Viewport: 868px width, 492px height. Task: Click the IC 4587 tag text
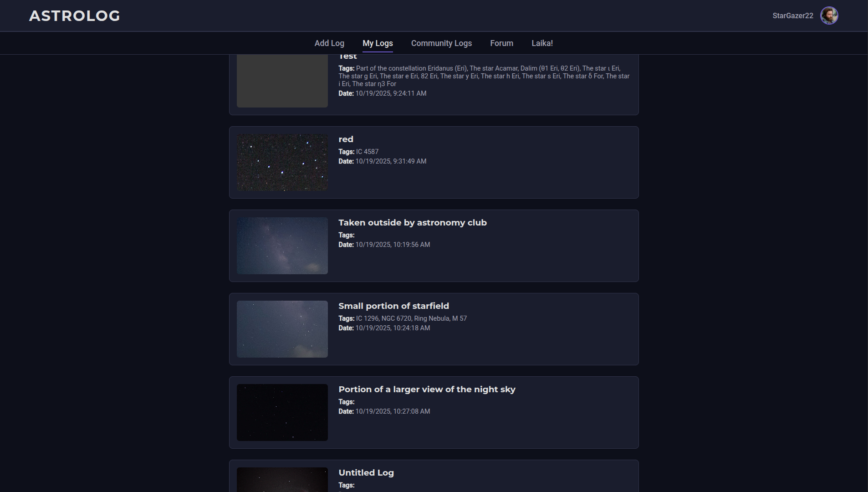pyautogui.click(x=367, y=152)
